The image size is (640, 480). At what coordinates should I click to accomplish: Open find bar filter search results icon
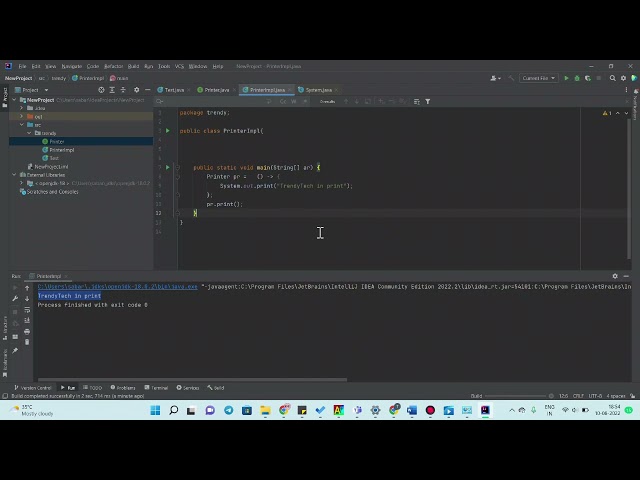coord(428,102)
